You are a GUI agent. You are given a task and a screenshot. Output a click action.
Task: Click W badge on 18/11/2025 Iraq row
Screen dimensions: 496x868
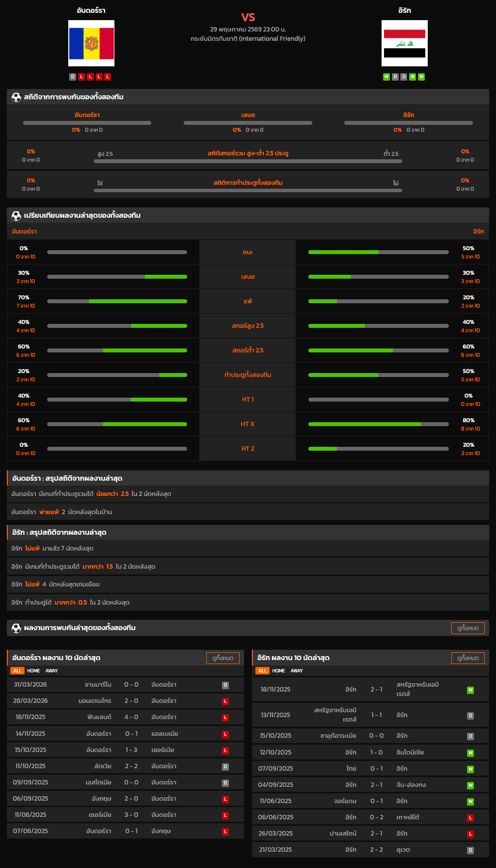coord(470,690)
